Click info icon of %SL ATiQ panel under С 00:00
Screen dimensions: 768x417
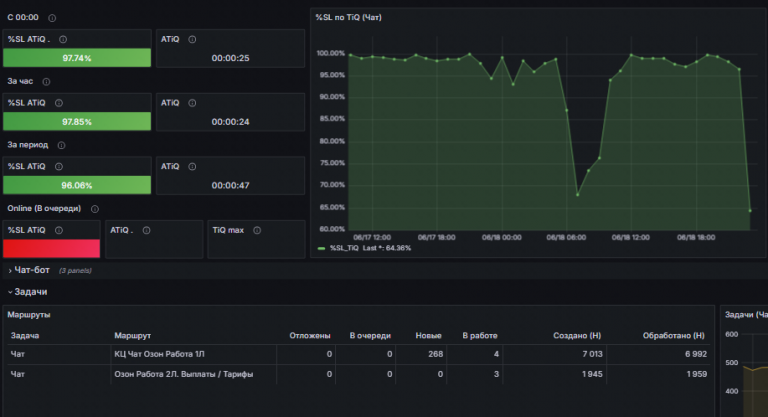coord(63,40)
